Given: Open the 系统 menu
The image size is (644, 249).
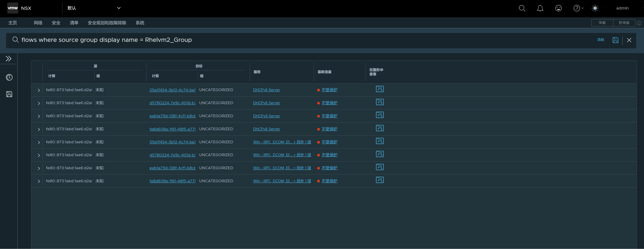Looking at the screenshot, I should point(140,23).
